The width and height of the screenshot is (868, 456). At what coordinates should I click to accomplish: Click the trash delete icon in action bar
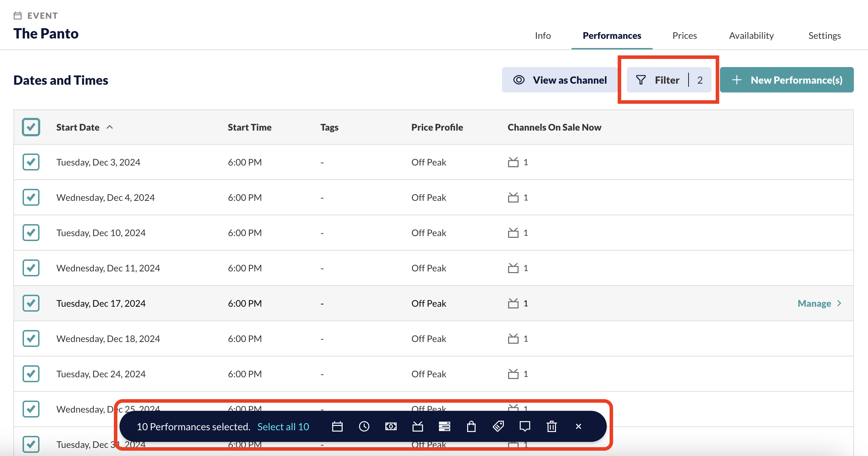pos(552,426)
